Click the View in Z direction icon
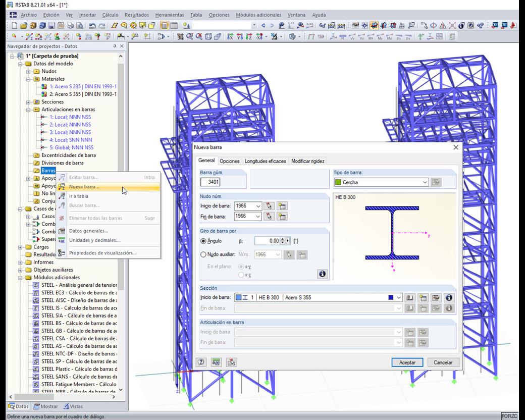525x420 pixels. pyautogui.click(x=249, y=36)
